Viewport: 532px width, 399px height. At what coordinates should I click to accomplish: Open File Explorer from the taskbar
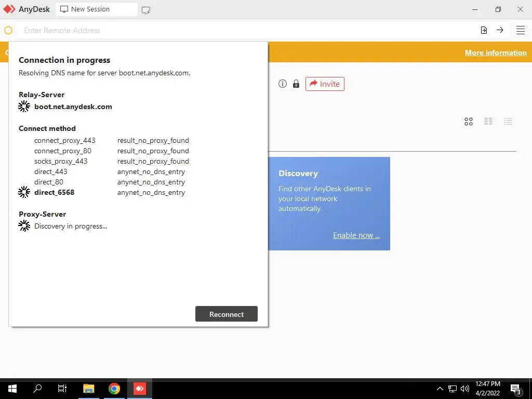(x=89, y=389)
